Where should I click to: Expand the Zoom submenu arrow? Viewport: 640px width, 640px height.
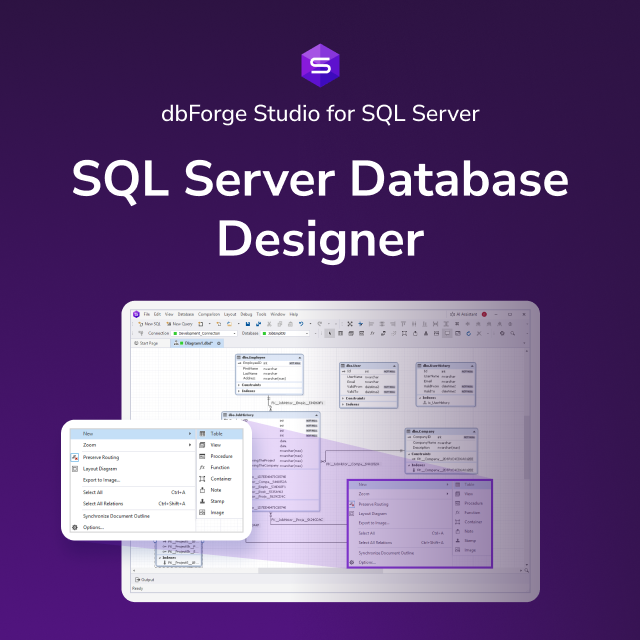(x=190, y=445)
